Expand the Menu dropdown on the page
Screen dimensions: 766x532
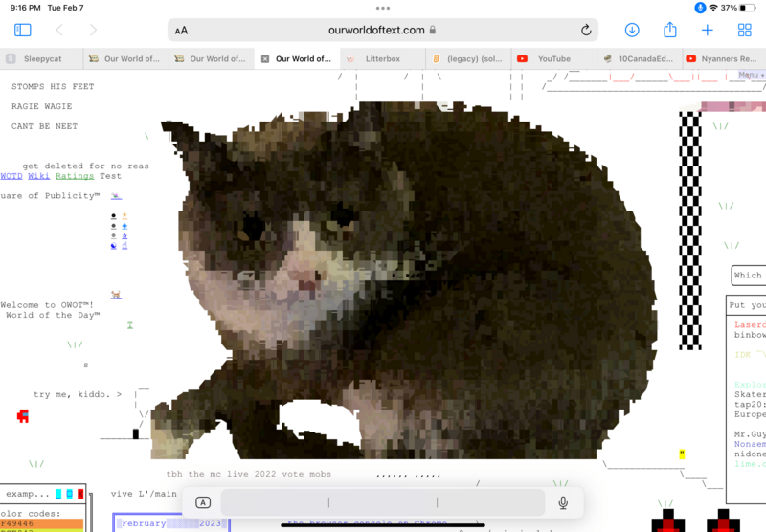[x=750, y=75]
